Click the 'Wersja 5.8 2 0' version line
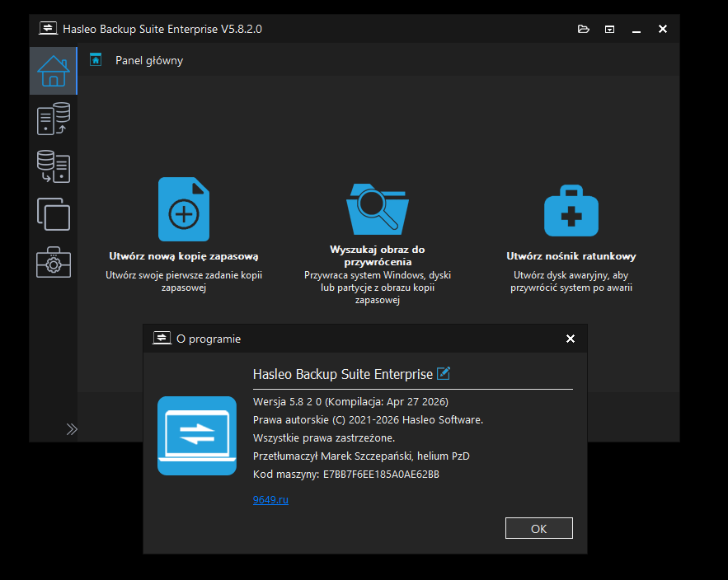Viewport: 728px width, 580px height. click(x=350, y=402)
